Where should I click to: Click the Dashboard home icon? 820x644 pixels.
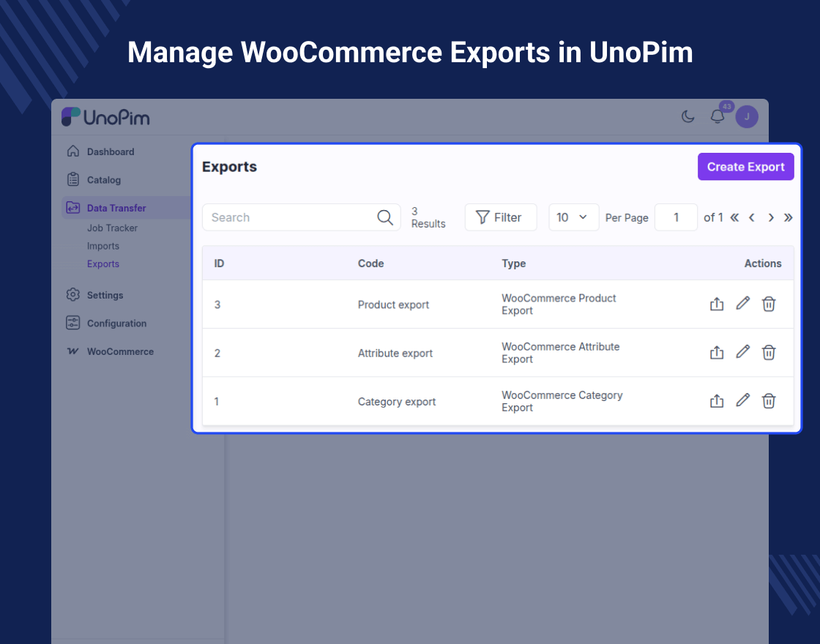(x=73, y=151)
